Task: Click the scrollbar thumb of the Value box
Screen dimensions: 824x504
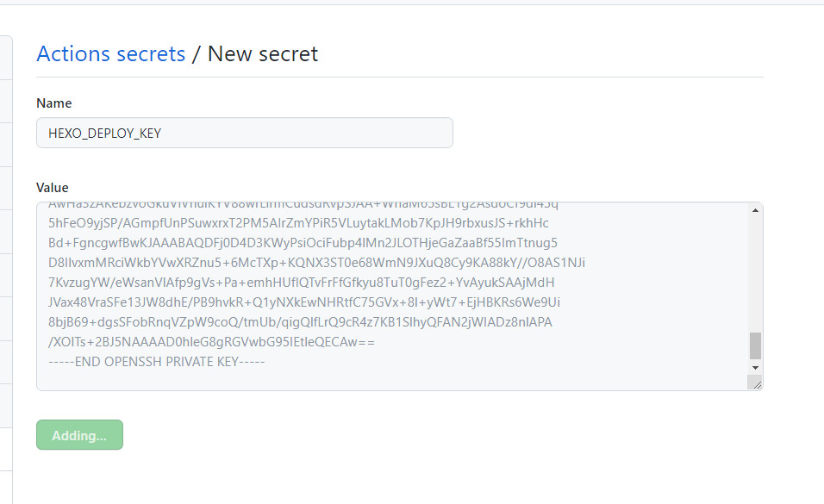Action: [756, 345]
